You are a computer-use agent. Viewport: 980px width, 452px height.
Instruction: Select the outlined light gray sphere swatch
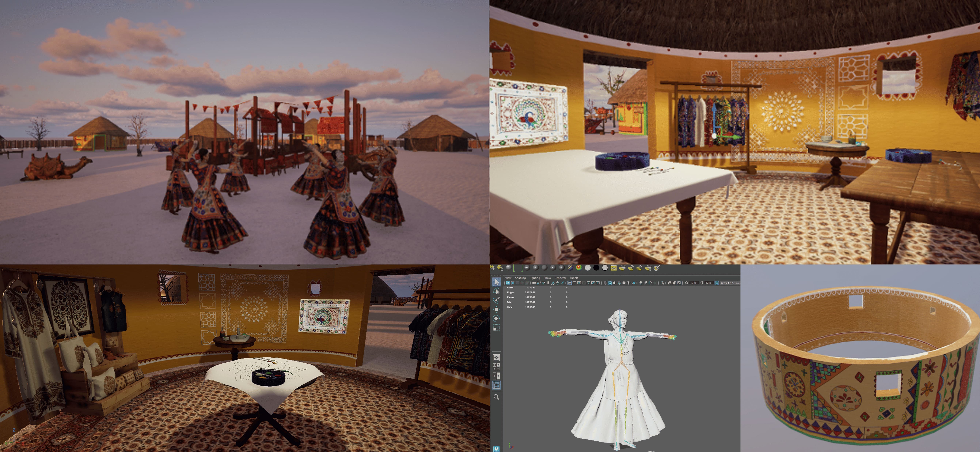[x=605, y=267]
